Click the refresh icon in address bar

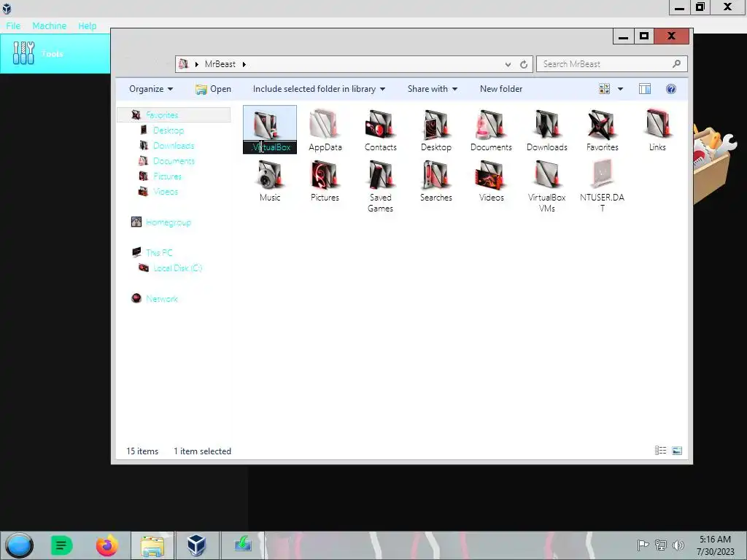pos(524,64)
